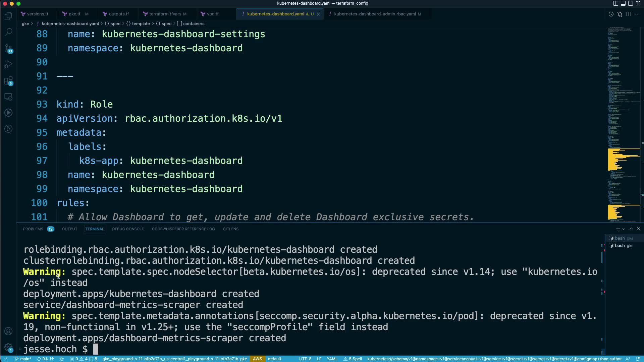Screen dimensions: 644x362
Task: Toggle the secondary side bar layout button
Action: pos(631,3)
